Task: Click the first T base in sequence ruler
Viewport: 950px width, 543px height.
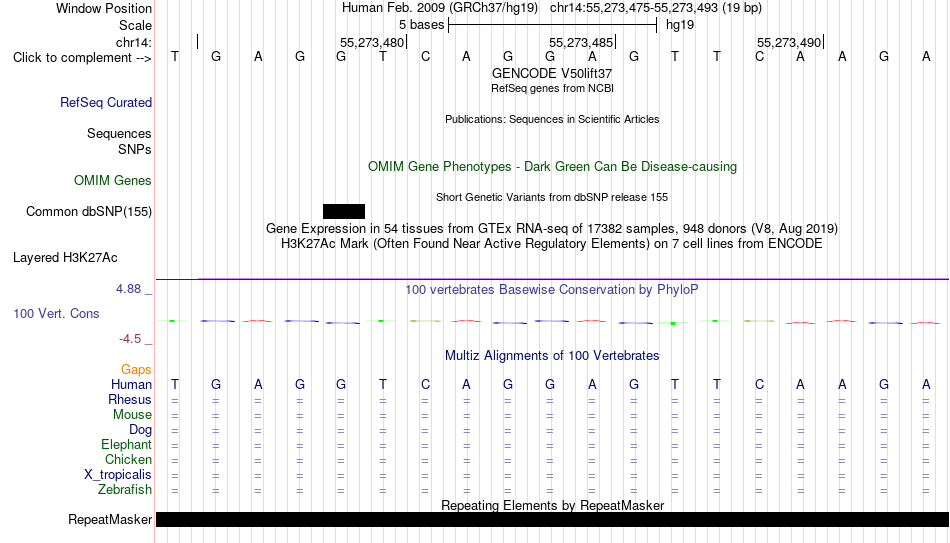Action: pyautogui.click(x=175, y=57)
